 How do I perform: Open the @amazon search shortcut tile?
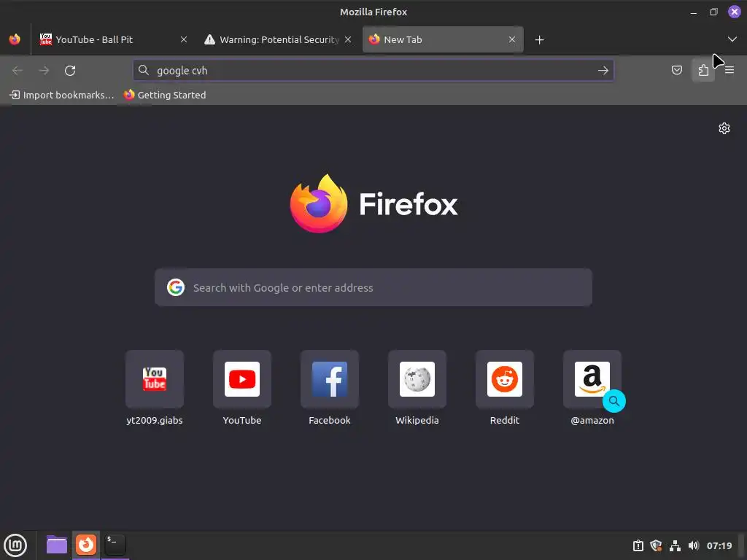click(592, 379)
